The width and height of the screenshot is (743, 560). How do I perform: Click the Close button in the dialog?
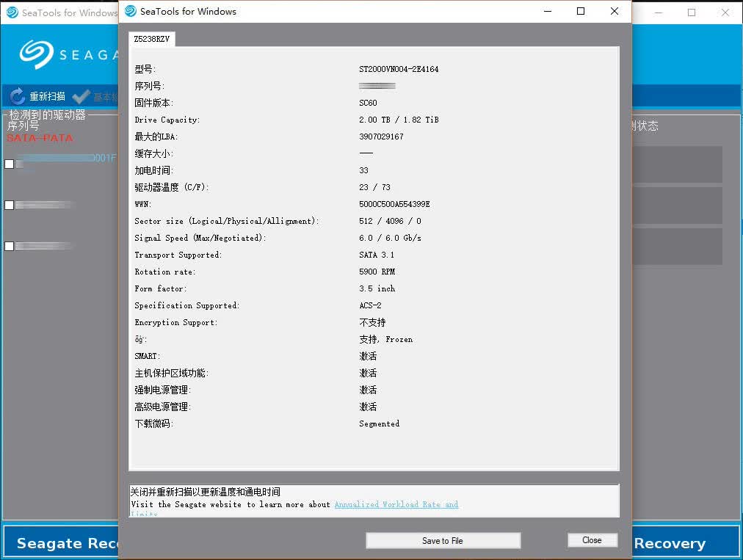(x=592, y=540)
